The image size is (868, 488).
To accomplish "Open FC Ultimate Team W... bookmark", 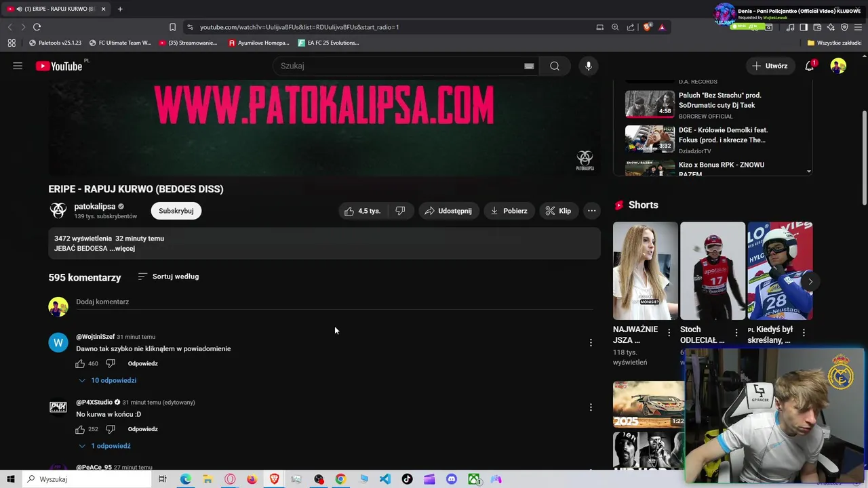I will 120,43.
